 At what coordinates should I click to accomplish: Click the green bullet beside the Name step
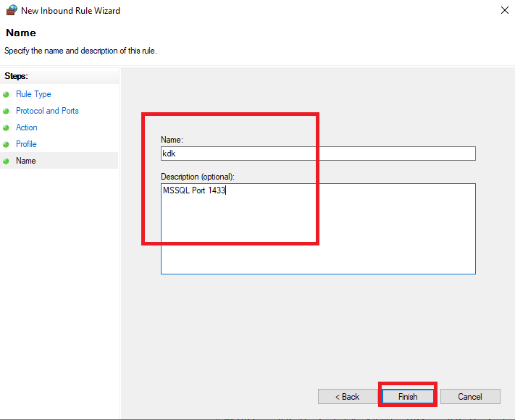pos(6,161)
